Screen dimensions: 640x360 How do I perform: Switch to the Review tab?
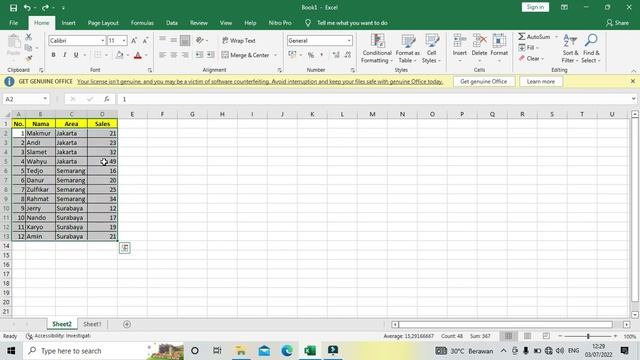coord(199,23)
